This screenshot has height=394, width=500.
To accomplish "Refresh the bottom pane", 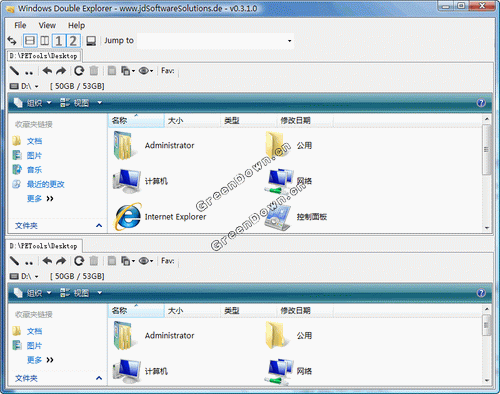I will click(79, 261).
